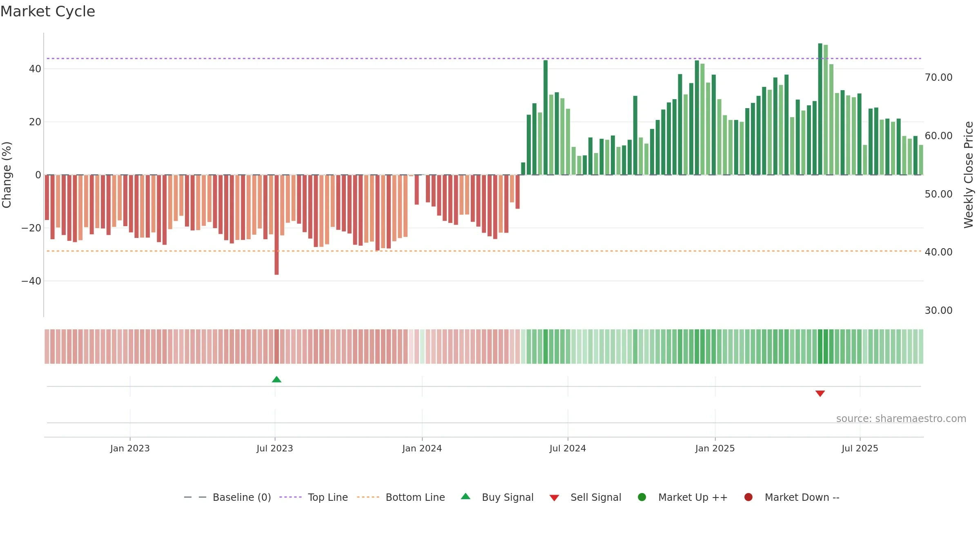Toggle the Market Up ++ legend entry
The height and width of the screenshot is (551, 980).
(682, 497)
